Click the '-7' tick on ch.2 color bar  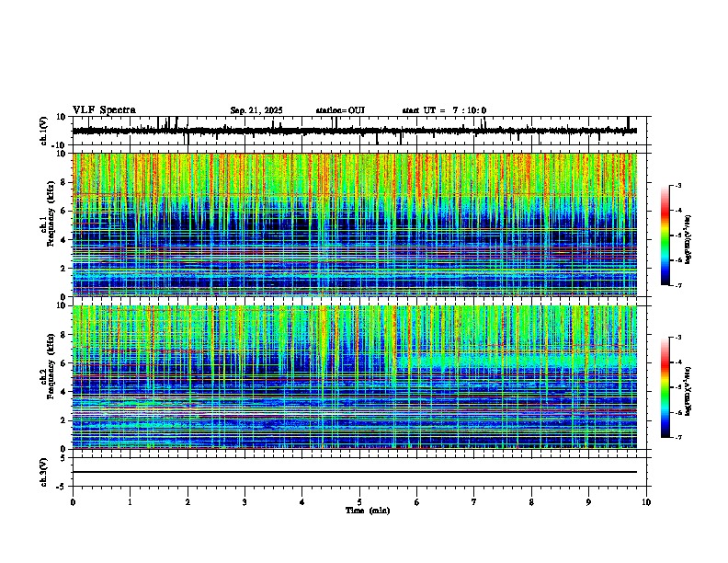(677, 437)
